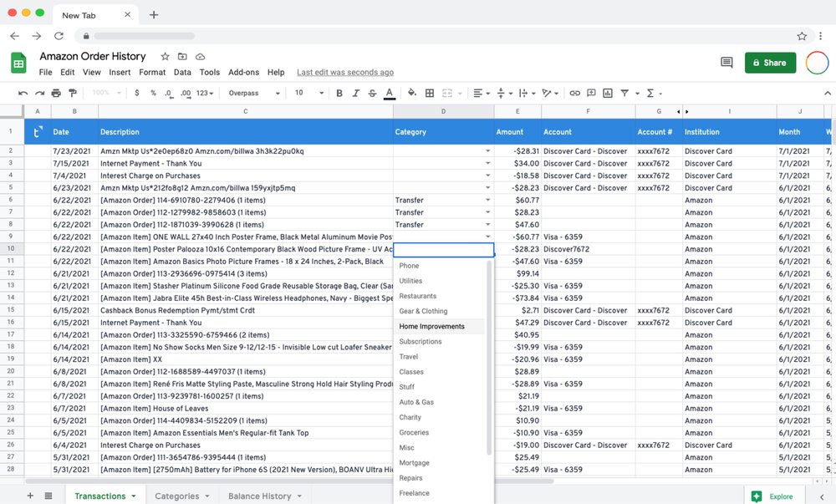Show all sheets list

(x=48, y=496)
